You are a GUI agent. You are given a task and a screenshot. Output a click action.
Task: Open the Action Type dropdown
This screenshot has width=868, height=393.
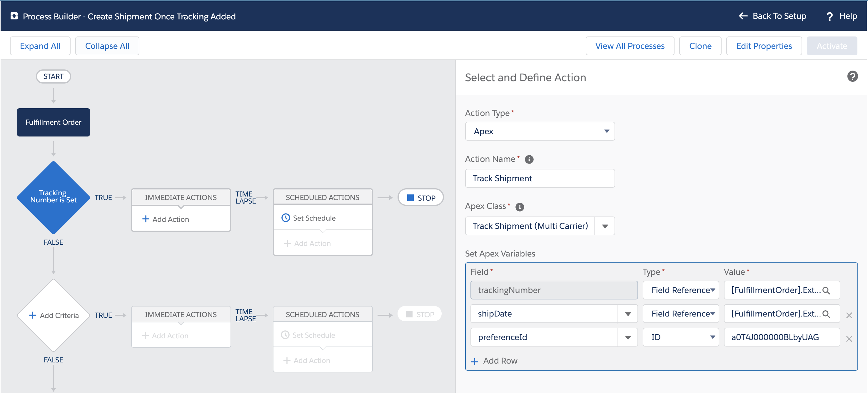[x=540, y=131]
